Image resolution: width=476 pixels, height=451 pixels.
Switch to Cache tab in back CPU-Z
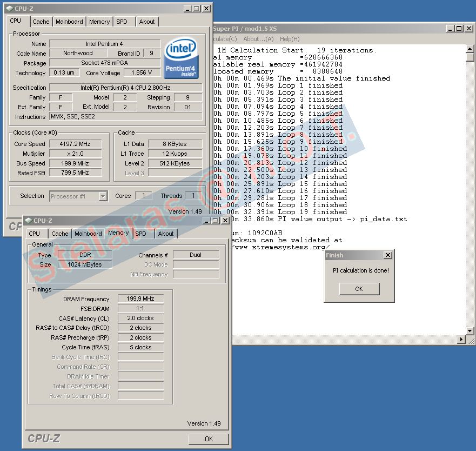click(x=41, y=22)
